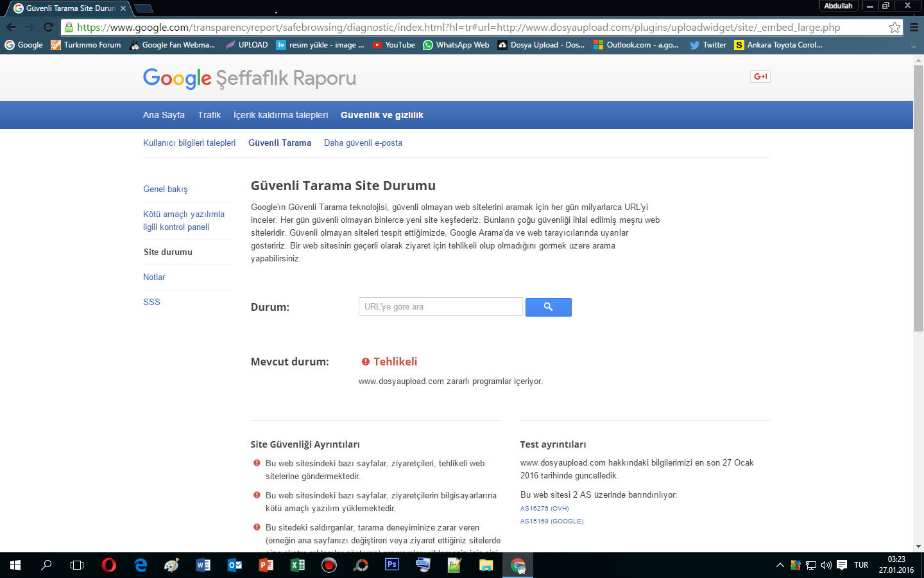Viewport: 924px width, 578px height.
Task: Open the Google Fan Webma... bookmark
Action: (172, 45)
